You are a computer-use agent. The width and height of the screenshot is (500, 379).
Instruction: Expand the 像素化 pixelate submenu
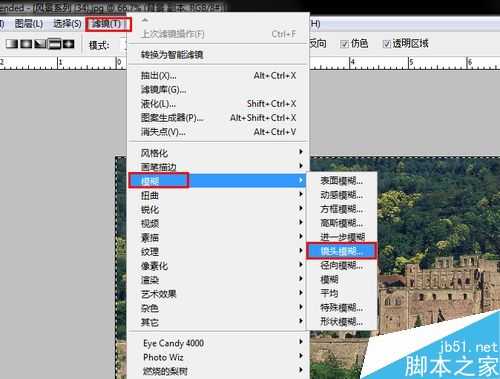pos(218,265)
